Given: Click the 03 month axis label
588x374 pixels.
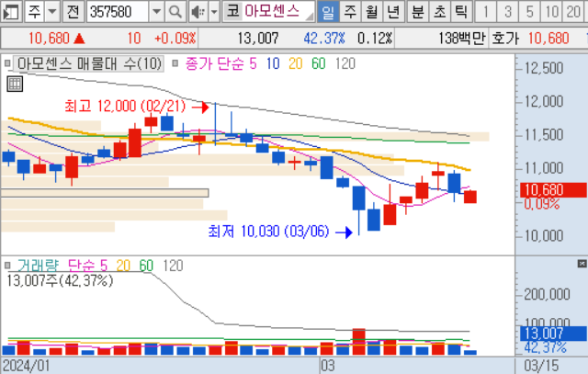Looking at the screenshot, I should tap(327, 366).
